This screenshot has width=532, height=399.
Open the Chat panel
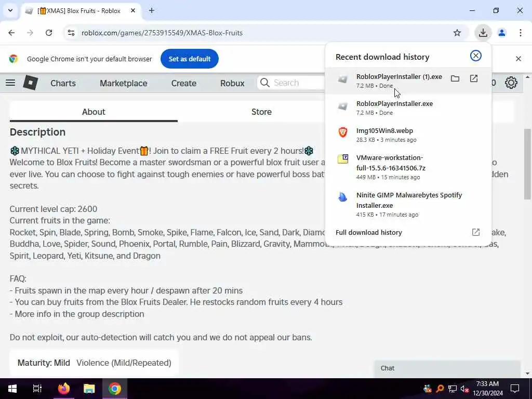point(447,368)
